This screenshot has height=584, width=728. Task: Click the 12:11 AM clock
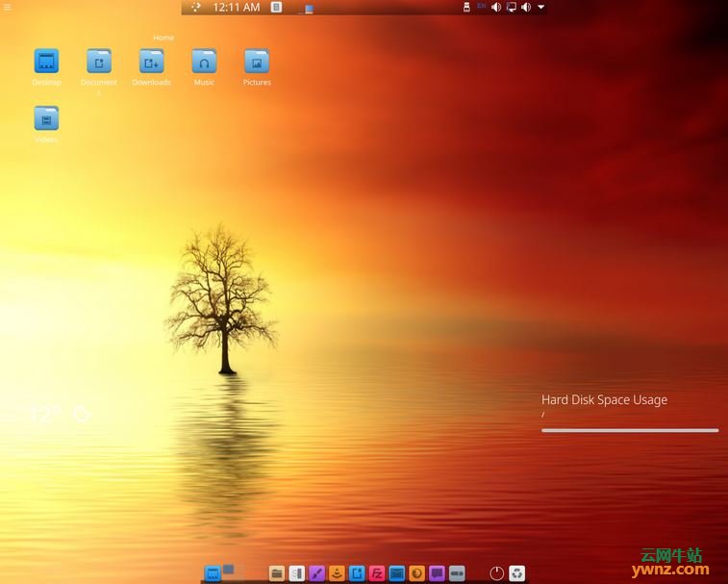coord(236,7)
